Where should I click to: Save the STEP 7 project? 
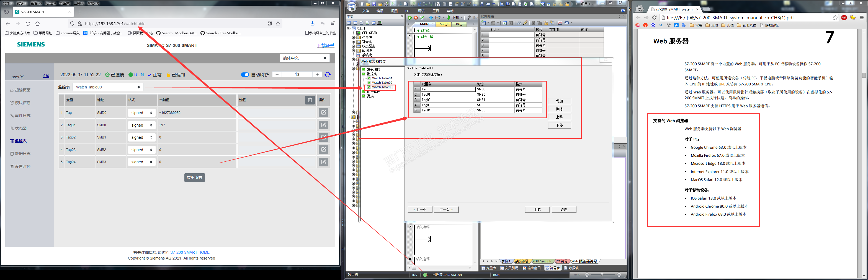[x=374, y=4]
